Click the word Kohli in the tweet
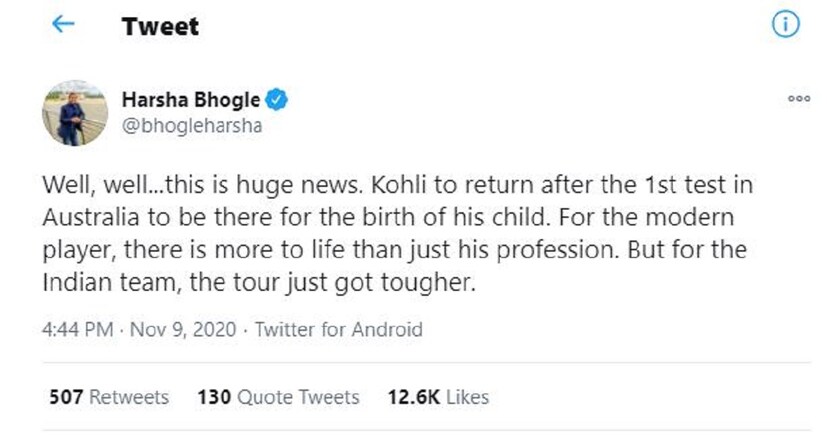The image size is (827, 446). click(x=392, y=186)
